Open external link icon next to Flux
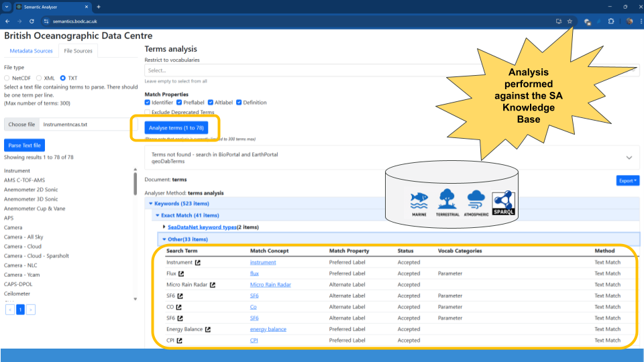 tap(181, 274)
